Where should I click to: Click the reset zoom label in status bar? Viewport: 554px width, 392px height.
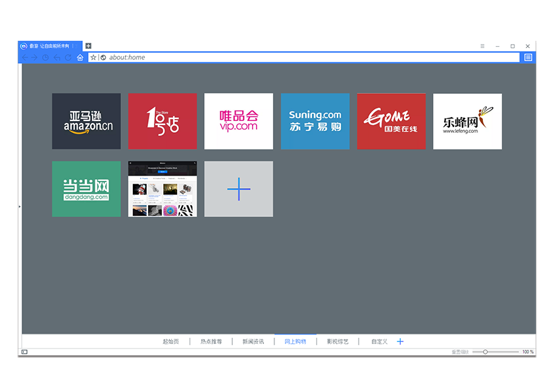(460, 352)
